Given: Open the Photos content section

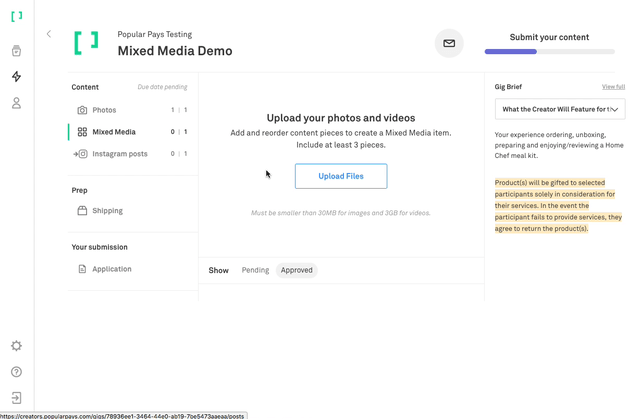Looking at the screenshot, I should coord(104,110).
